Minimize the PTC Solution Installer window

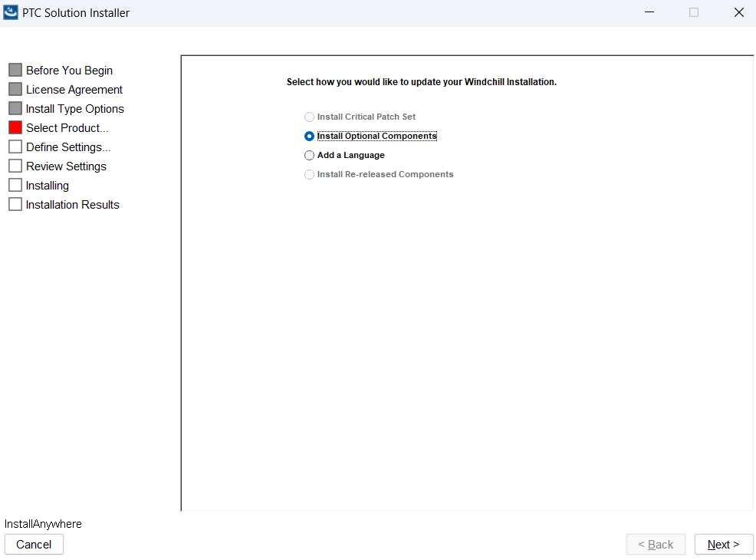[x=649, y=12]
